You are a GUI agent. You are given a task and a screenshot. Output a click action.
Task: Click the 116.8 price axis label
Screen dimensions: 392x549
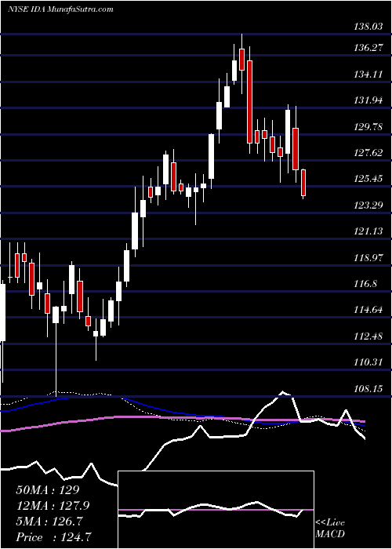click(x=364, y=284)
